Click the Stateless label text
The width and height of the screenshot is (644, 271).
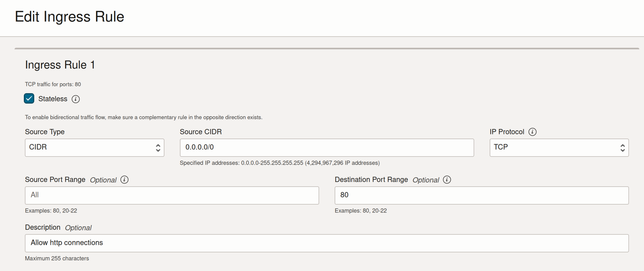click(53, 99)
